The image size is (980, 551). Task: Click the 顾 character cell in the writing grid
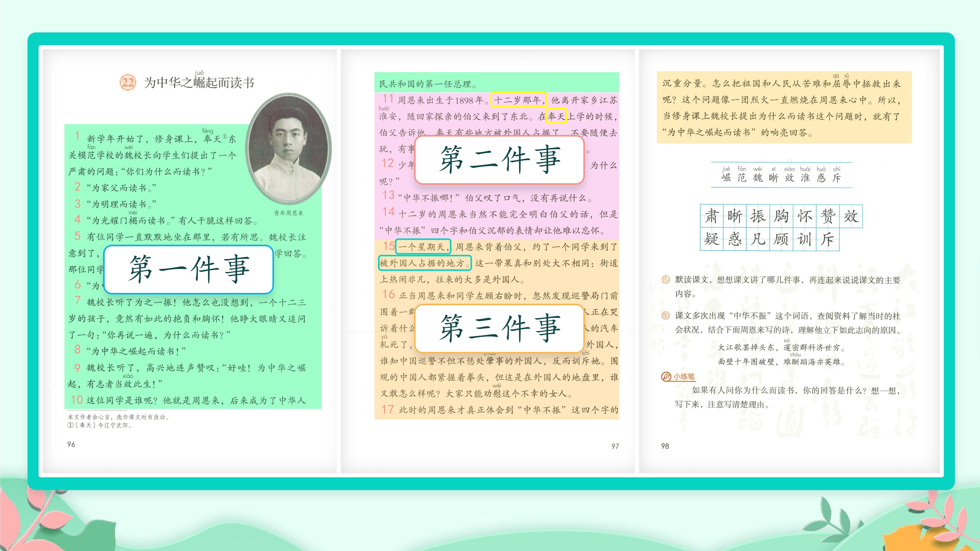coord(781,239)
